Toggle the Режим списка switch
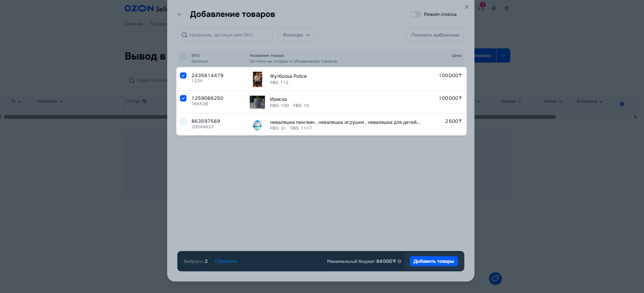Viewport: 644px width, 293px height. click(416, 14)
